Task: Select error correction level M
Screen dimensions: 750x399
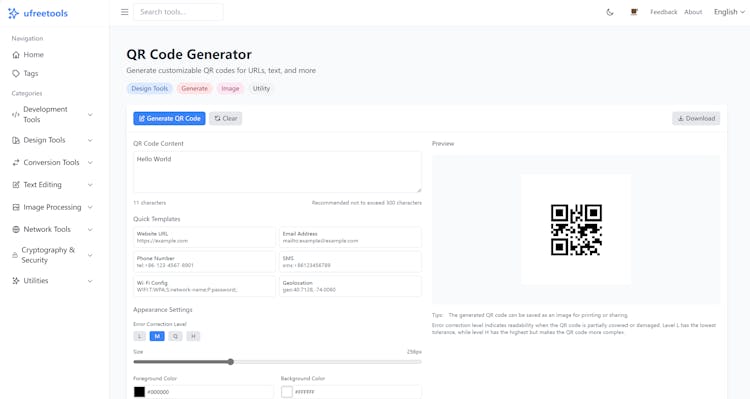Action: coord(157,336)
